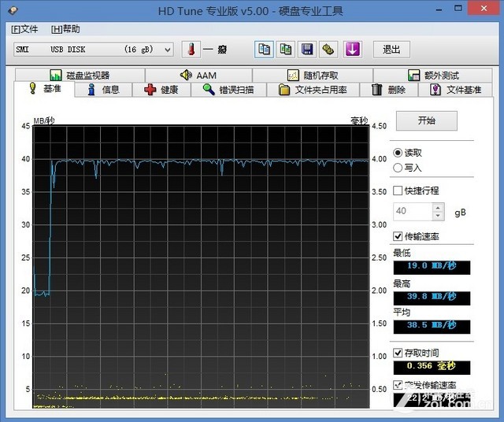Image resolution: width=504 pixels, height=422 pixels.
Task: Click the maximum value 39.8 MB/秒
Action: point(432,298)
